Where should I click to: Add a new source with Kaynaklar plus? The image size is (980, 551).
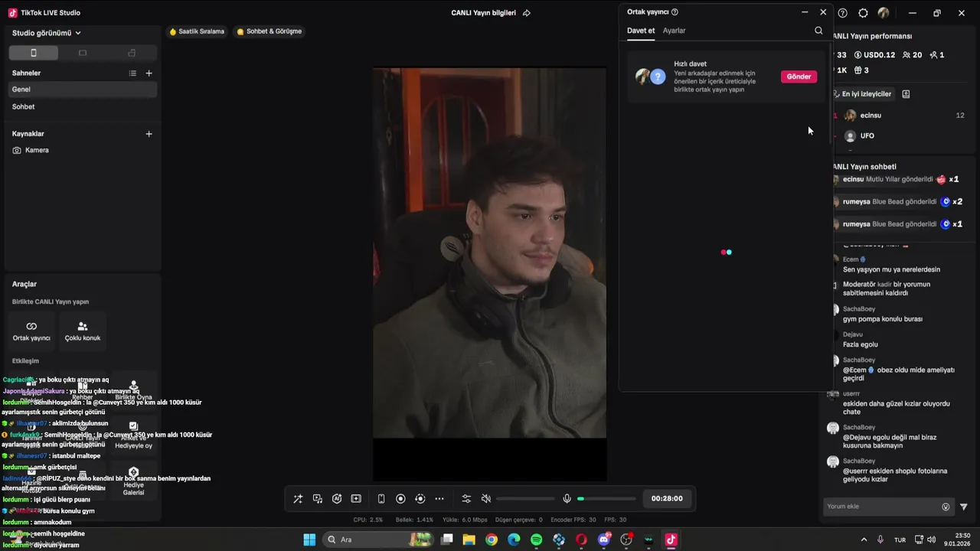tap(149, 133)
